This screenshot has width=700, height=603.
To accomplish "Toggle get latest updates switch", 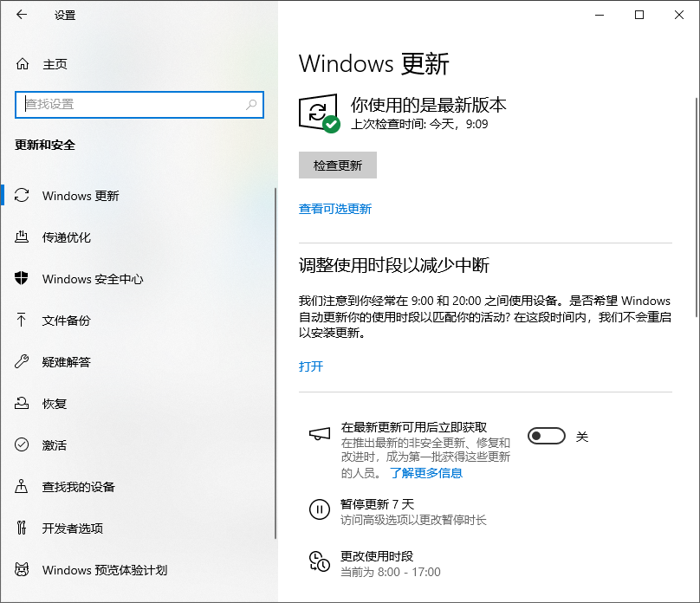I will point(547,436).
